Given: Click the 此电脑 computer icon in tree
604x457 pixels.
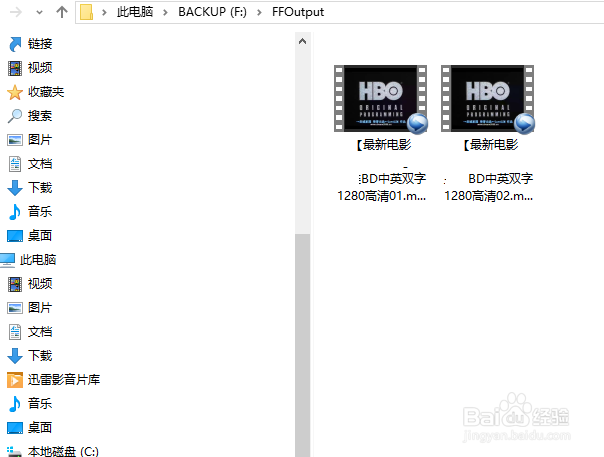Looking at the screenshot, I should [x=7, y=260].
